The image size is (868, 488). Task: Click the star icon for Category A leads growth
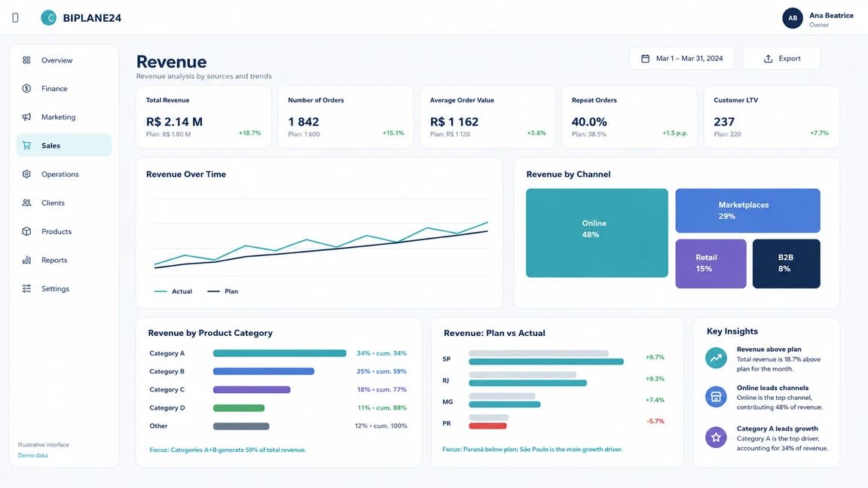(716, 437)
